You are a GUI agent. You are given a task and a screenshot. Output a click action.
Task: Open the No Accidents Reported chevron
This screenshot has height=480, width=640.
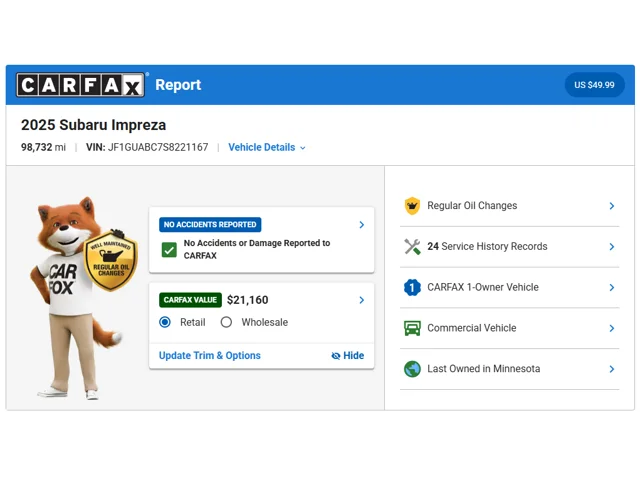pos(362,224)
